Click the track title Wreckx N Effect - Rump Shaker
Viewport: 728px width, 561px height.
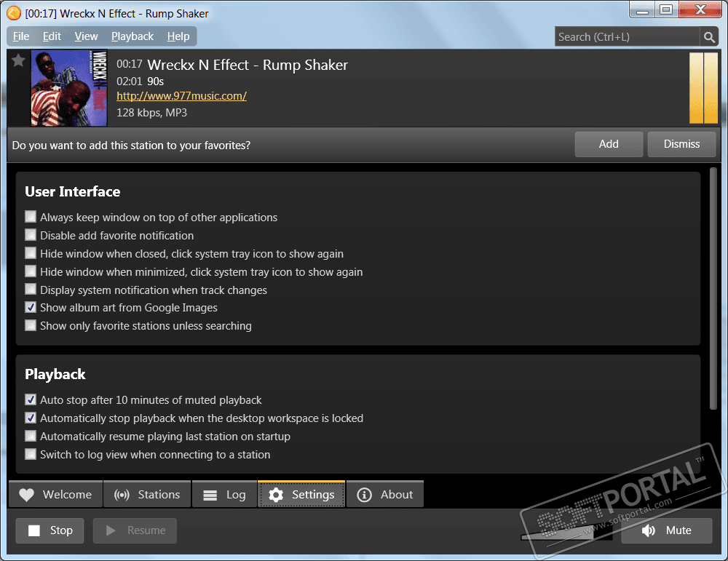[x=248, y=65]
